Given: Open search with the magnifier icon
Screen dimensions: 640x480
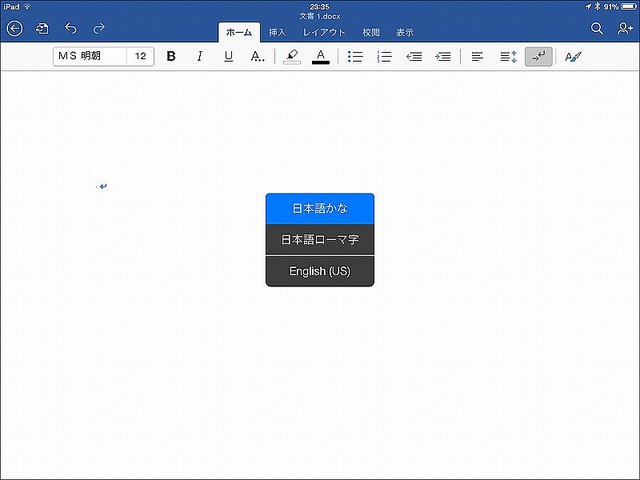Looking at the screenshot, I should (x=597, y=29).
